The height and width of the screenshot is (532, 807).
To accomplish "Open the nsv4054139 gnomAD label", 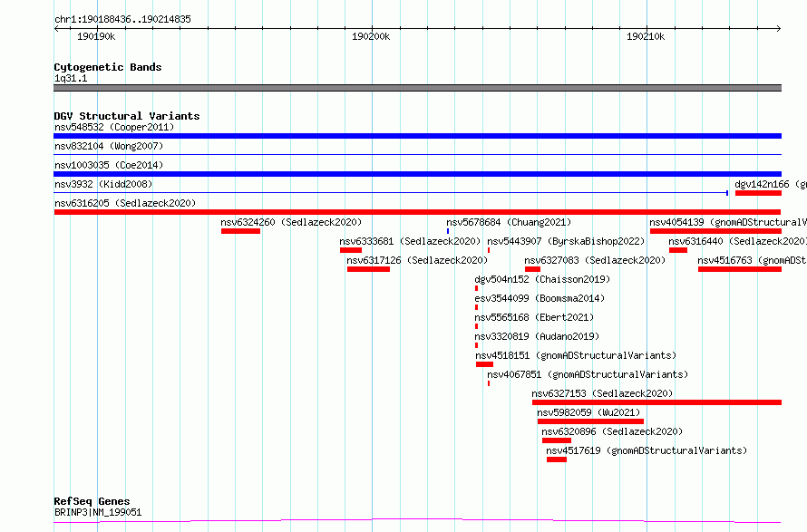I will 728,222.
